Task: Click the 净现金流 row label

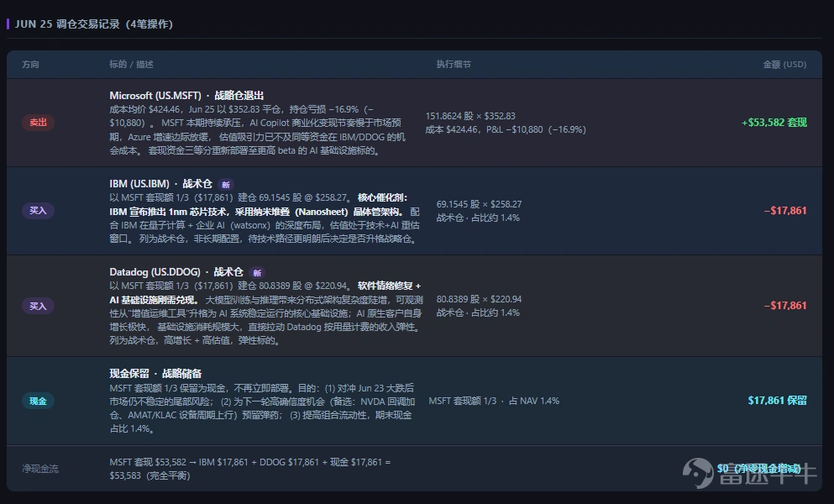Action: (40, 469)
